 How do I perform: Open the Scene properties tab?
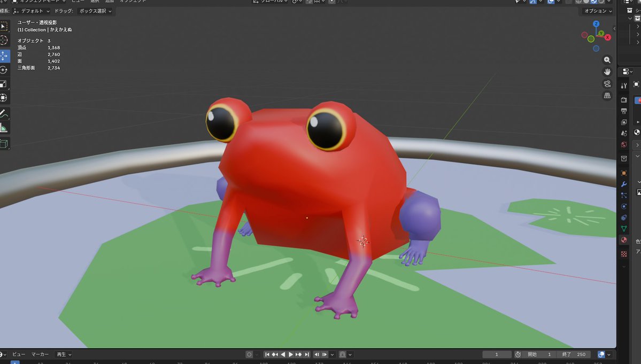coord(624,133)
